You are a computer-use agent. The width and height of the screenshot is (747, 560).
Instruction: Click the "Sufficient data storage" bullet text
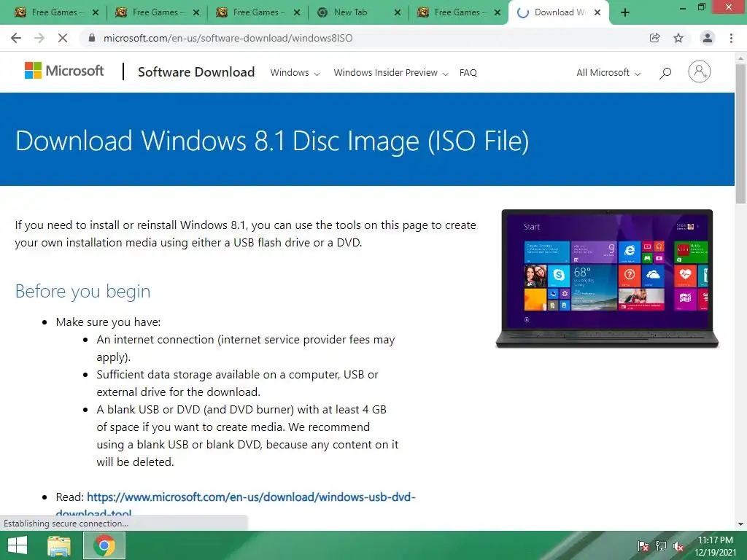click(237, 384)
